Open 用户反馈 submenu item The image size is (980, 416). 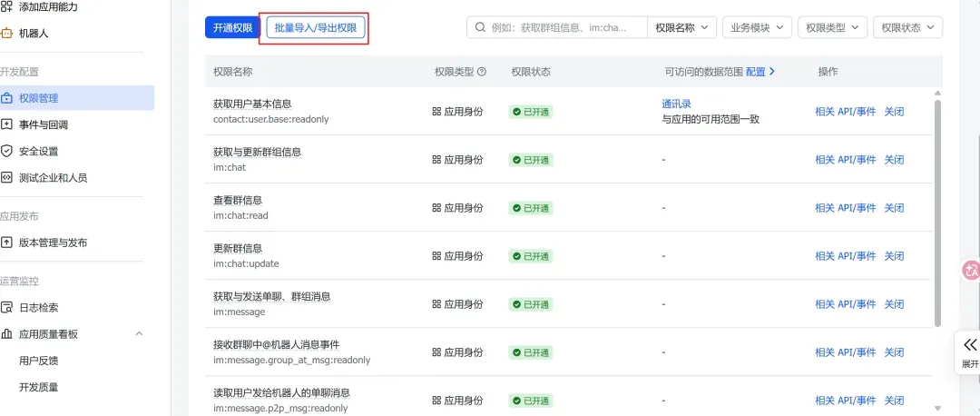coord(39,361)
